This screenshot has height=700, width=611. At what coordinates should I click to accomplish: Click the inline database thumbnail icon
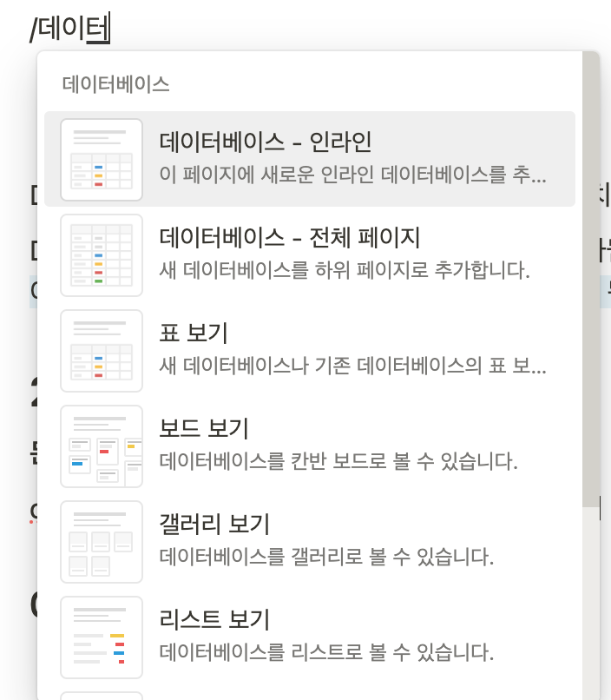tap(102, 160)
